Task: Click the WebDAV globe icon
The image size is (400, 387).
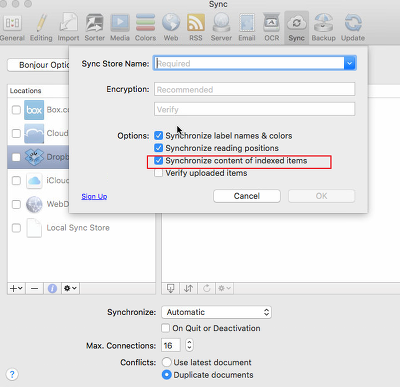Action: tap(34, 204)
